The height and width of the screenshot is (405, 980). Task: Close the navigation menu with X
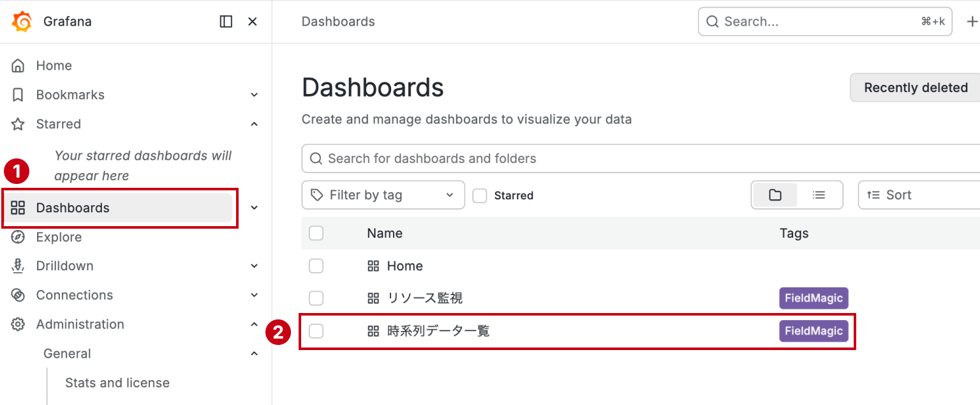click(x=253, y=22)
